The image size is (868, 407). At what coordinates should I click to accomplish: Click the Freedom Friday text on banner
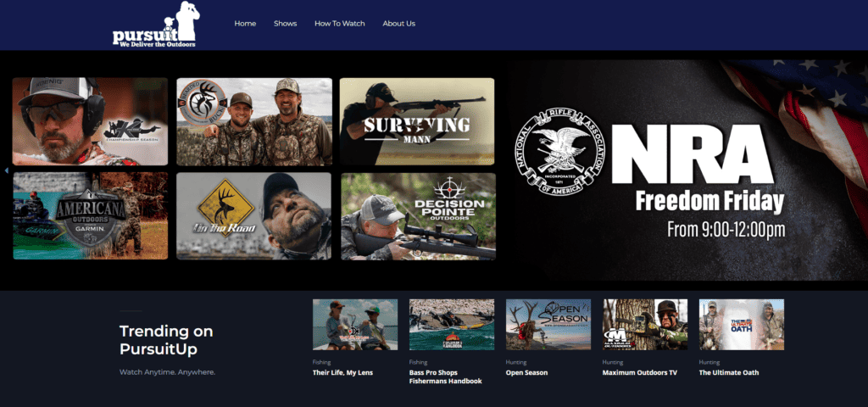point(709,202)
